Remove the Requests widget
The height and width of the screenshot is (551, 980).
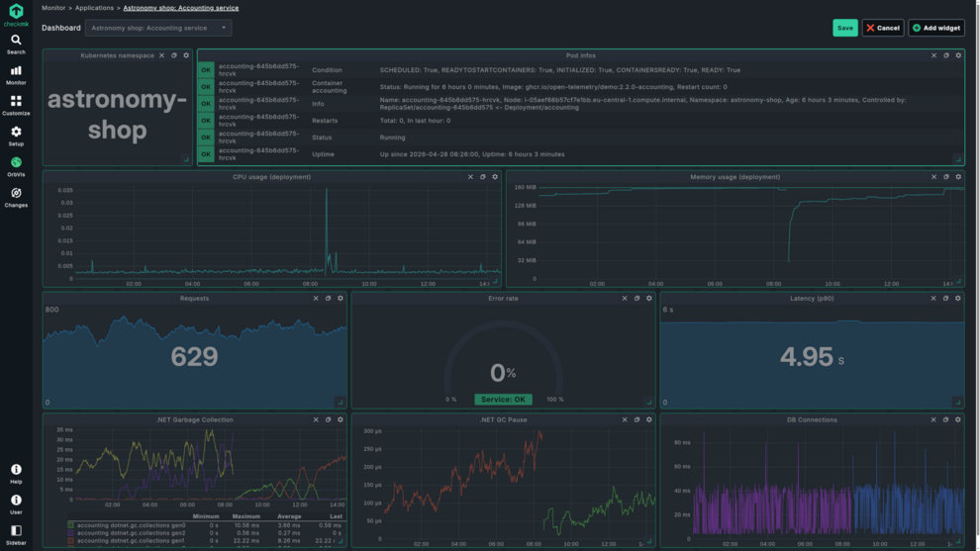coord(316,299)
